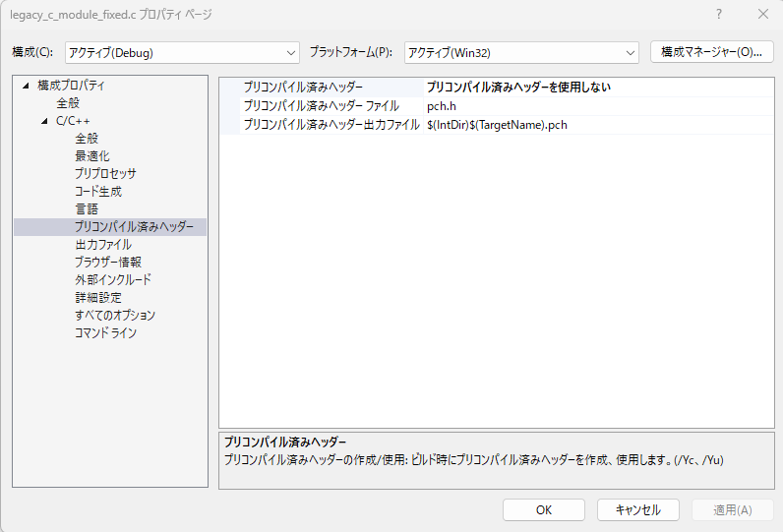Close the property page dialog
This screenshot has width=783, height=532.
point(763,14)
